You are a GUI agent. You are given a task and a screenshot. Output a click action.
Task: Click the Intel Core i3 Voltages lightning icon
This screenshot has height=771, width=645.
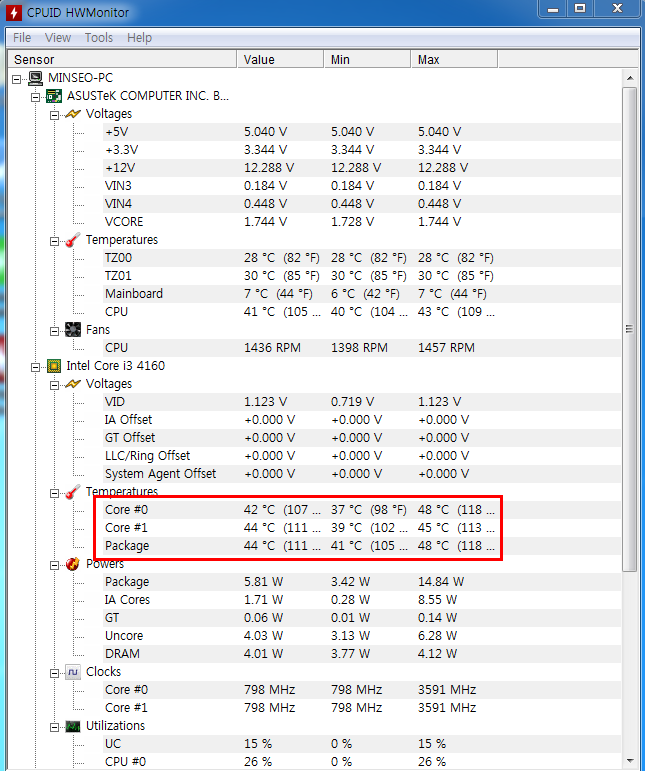point(73,384)
